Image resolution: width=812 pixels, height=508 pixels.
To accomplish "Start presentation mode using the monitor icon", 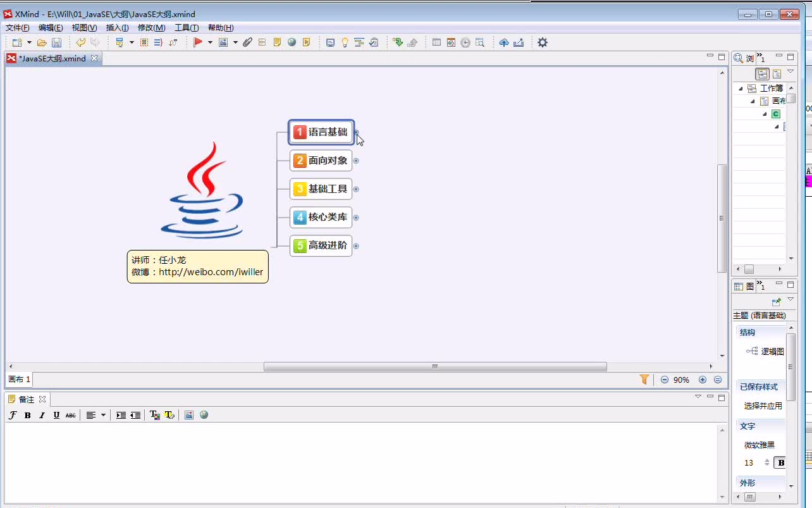I will point(330,42).
